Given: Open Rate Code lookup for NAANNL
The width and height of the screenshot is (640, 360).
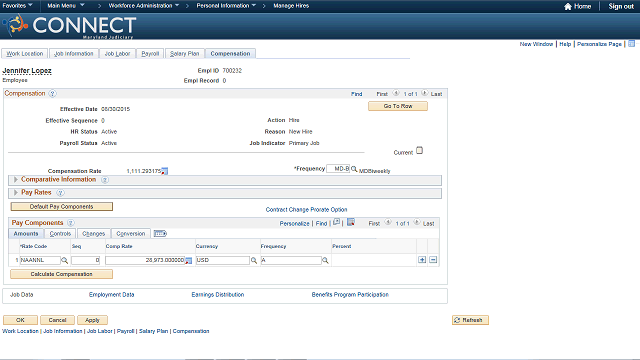Looking at the screenshot, I should pyautogui.click(x=64, y=260).
